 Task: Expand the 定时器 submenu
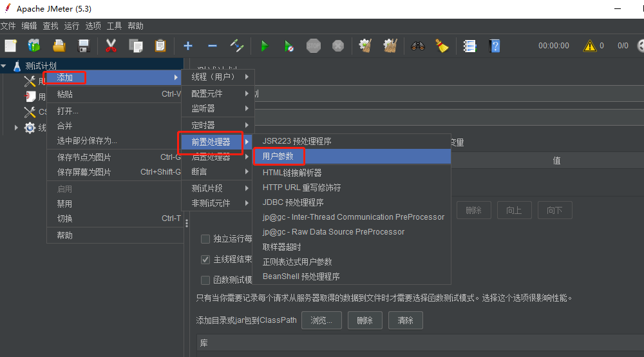pos(218,125)
